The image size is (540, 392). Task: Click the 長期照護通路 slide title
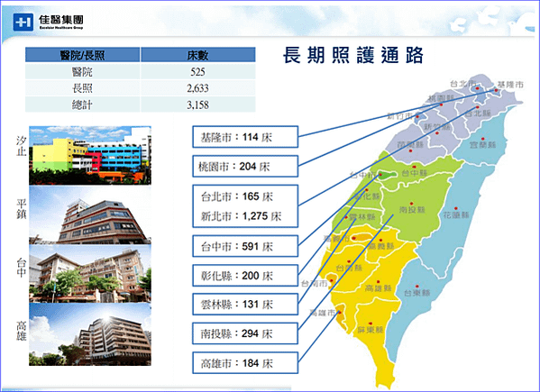[x=353, y=55]
